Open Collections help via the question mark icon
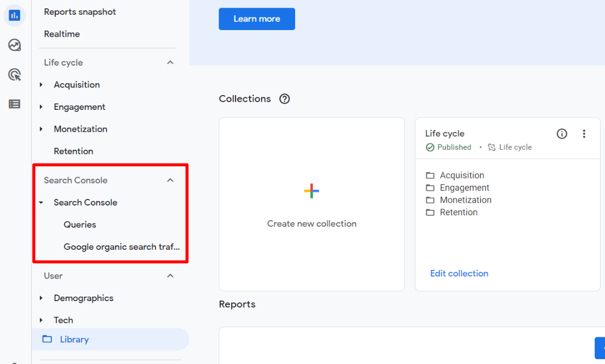Image resolution: width=605 pixels, height=364 pixels. (284, 99)
